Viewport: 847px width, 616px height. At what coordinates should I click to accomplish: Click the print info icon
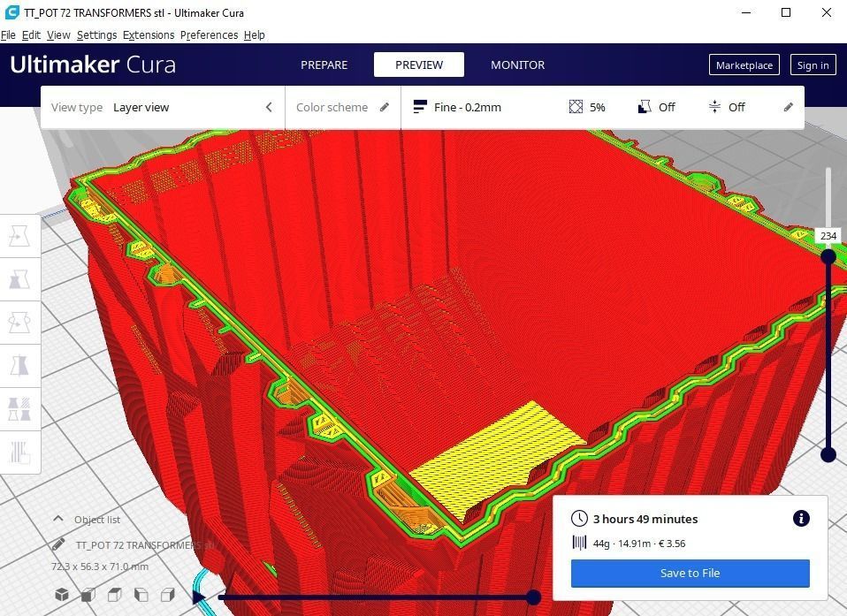(x=801, y=518)
